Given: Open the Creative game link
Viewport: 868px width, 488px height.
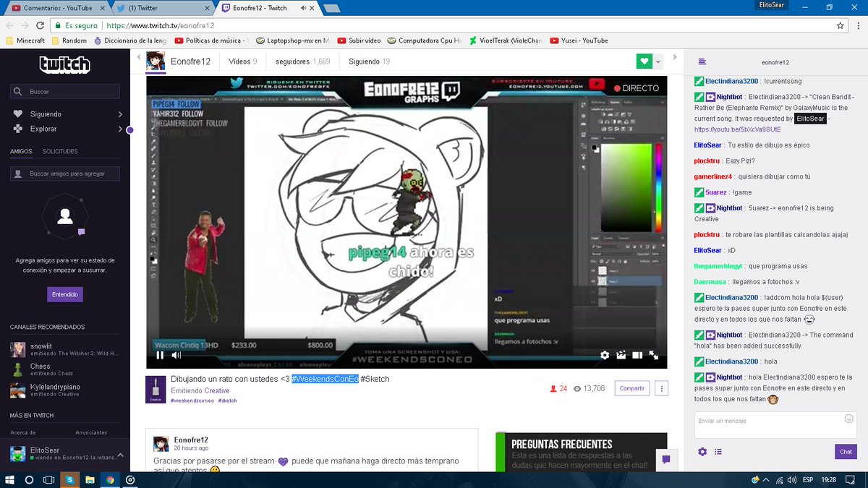Looking at the screenshot, I should coord(216,390).
